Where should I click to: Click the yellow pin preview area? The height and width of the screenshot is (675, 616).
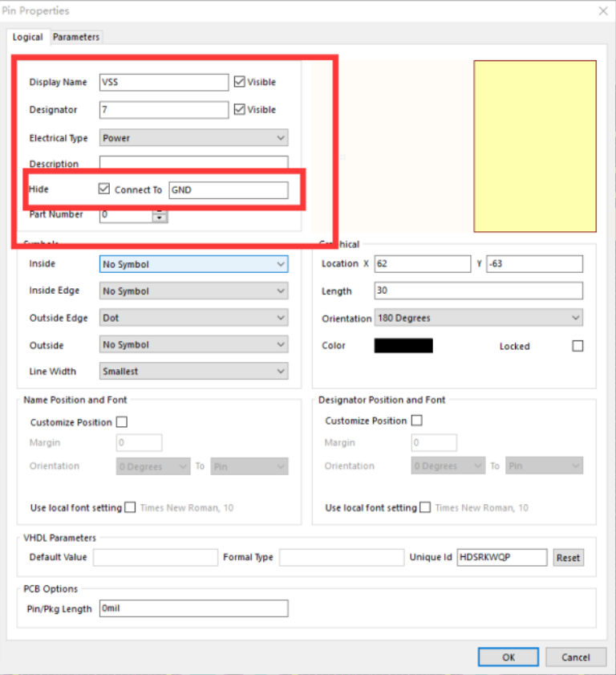point(535,146)
